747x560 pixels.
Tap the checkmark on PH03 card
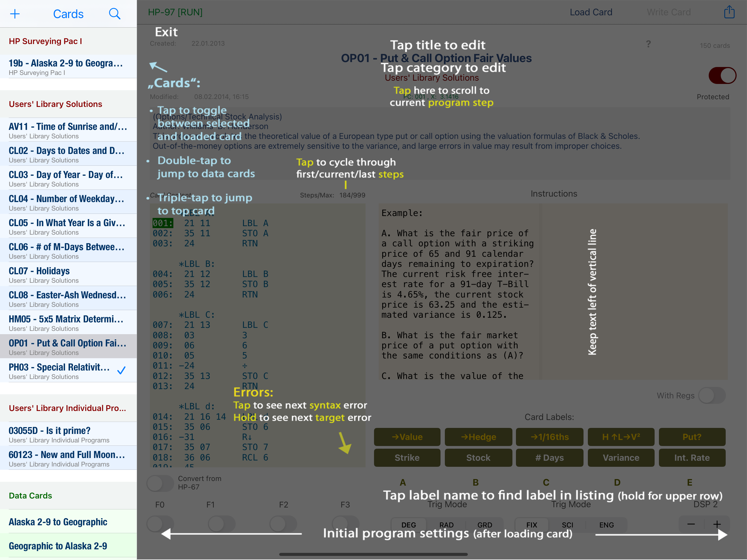[x=121, y=371]
